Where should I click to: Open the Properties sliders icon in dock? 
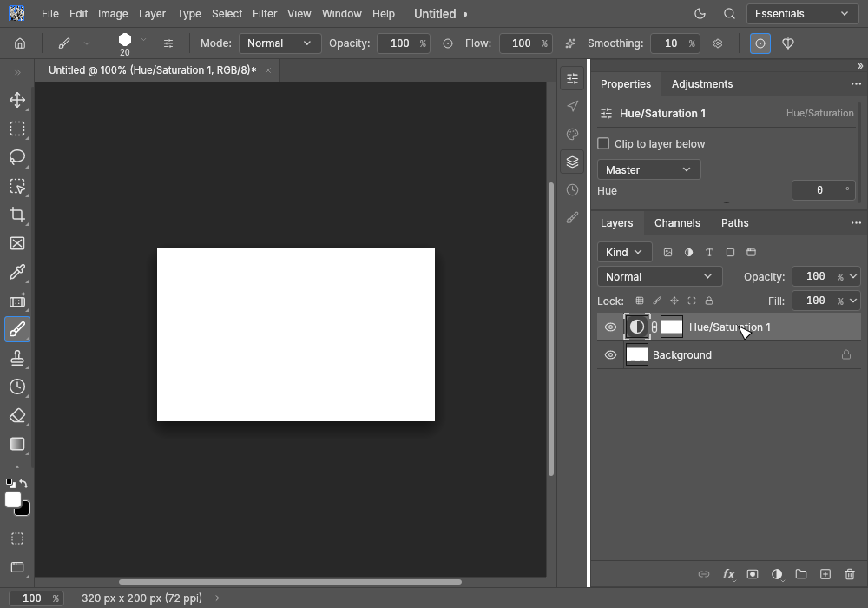[572, 78]
